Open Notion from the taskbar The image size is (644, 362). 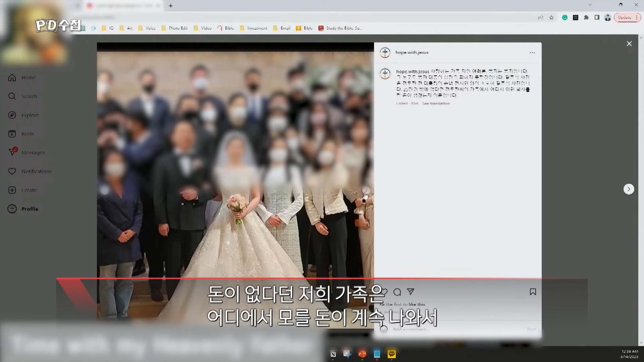point(333,354)
